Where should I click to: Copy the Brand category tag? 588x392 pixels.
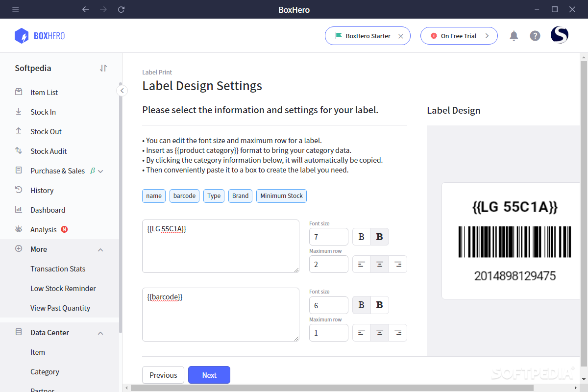[241, 196]
